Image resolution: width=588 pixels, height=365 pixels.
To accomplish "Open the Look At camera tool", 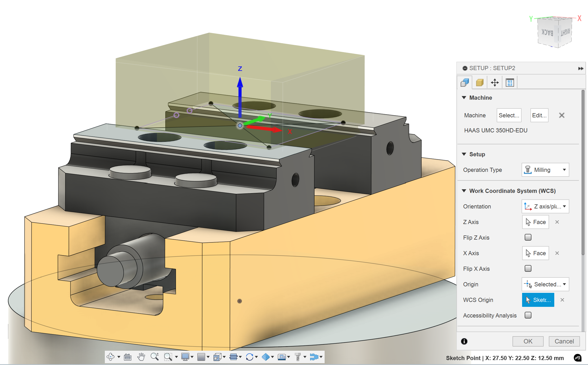I will tap(127, 357).
